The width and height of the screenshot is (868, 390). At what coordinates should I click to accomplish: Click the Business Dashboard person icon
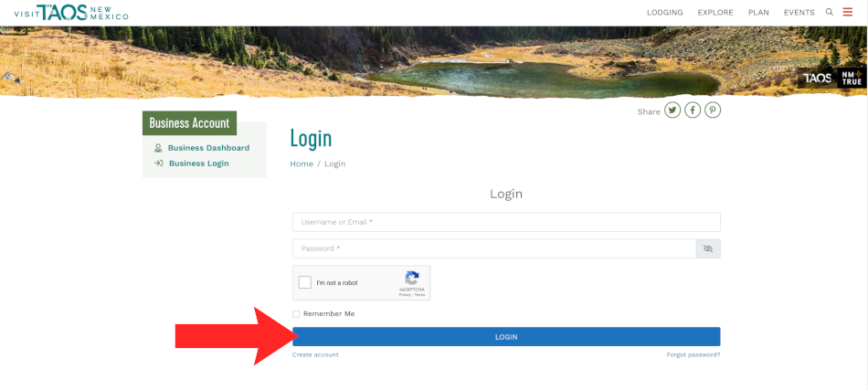[x=158, y=148]
